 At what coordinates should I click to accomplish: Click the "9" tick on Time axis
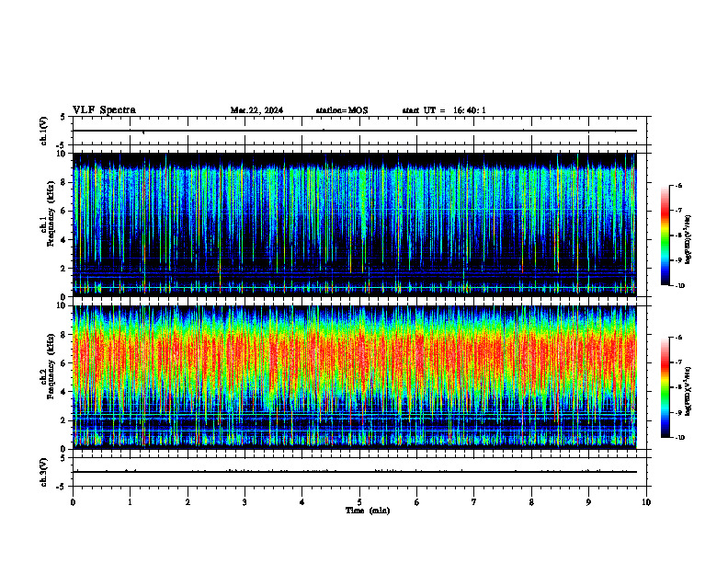point(588,502)
